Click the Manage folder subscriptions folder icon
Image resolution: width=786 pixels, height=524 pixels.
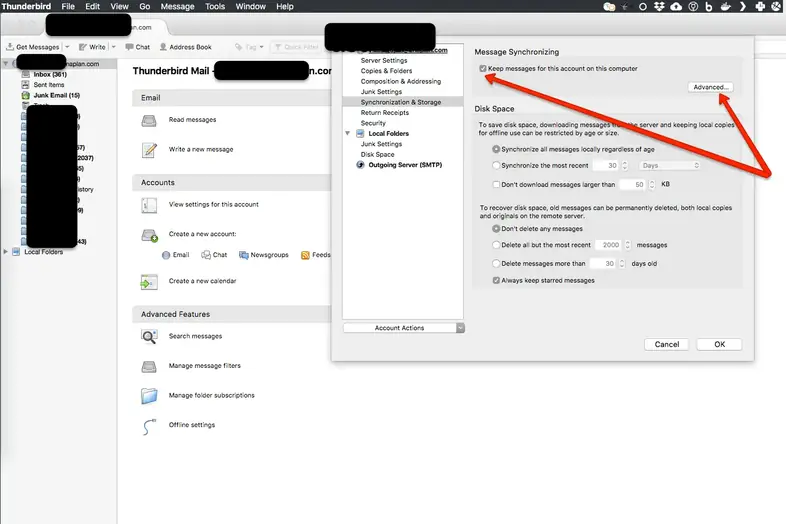coord(149,396)
